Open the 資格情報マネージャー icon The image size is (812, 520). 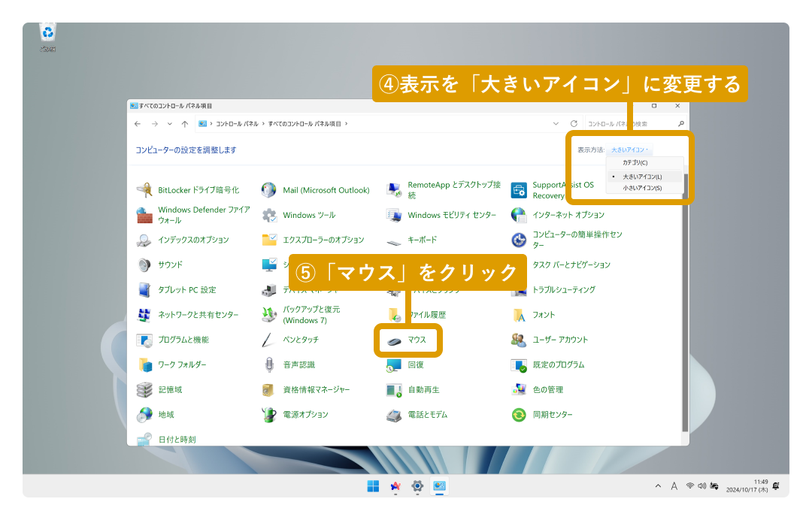pos(269,389)
